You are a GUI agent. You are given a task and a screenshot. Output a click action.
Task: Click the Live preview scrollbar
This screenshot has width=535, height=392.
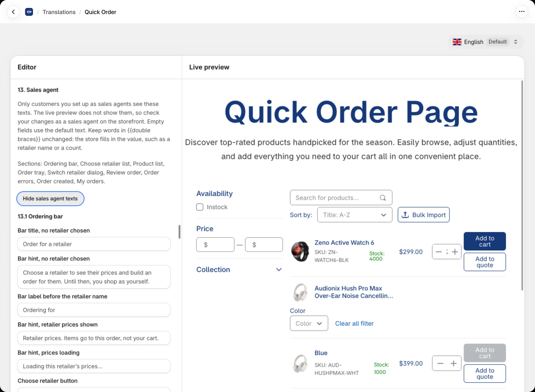[522, 185]
